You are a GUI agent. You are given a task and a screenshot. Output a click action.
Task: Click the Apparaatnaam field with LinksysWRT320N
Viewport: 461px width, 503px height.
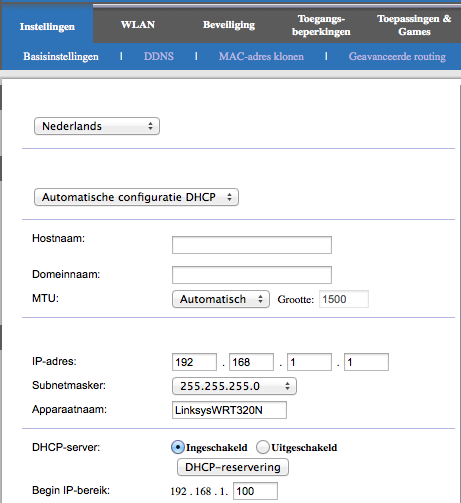(229, 410)
